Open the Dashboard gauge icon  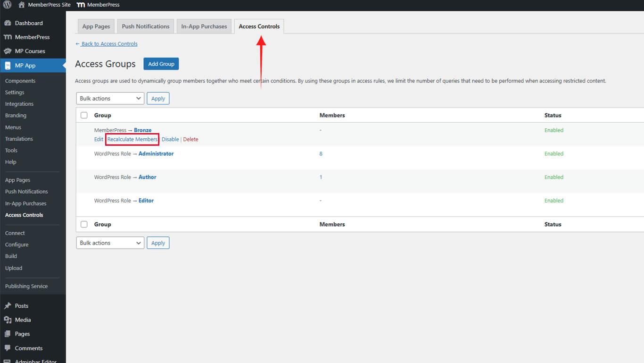[8, 23]
